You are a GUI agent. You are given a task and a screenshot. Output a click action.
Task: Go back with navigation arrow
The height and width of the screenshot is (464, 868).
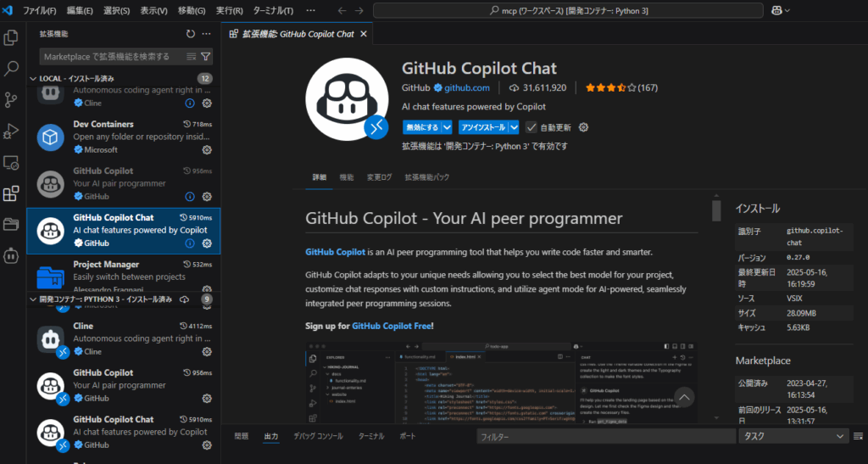coord(342,10)
